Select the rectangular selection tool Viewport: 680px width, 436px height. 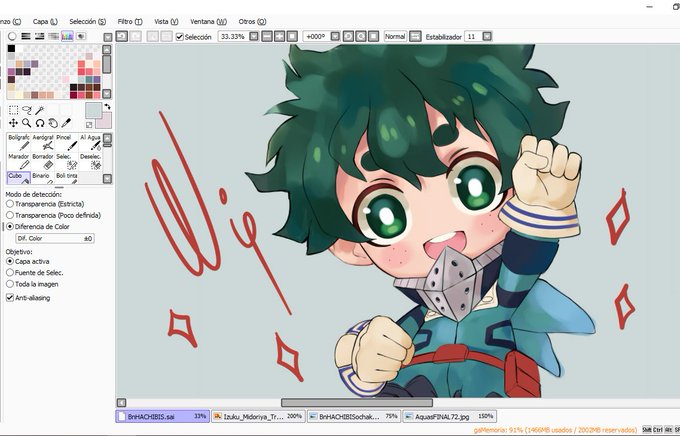13,110
